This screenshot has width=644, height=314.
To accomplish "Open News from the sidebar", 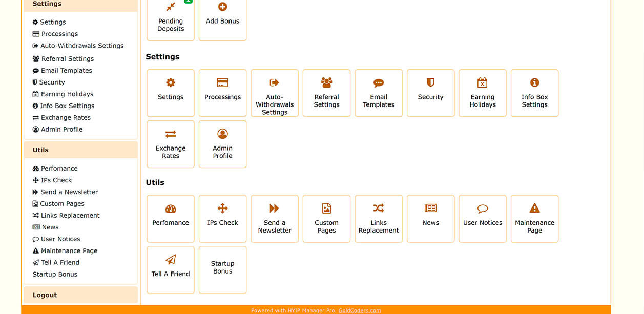I will click(x=46, y=227).
